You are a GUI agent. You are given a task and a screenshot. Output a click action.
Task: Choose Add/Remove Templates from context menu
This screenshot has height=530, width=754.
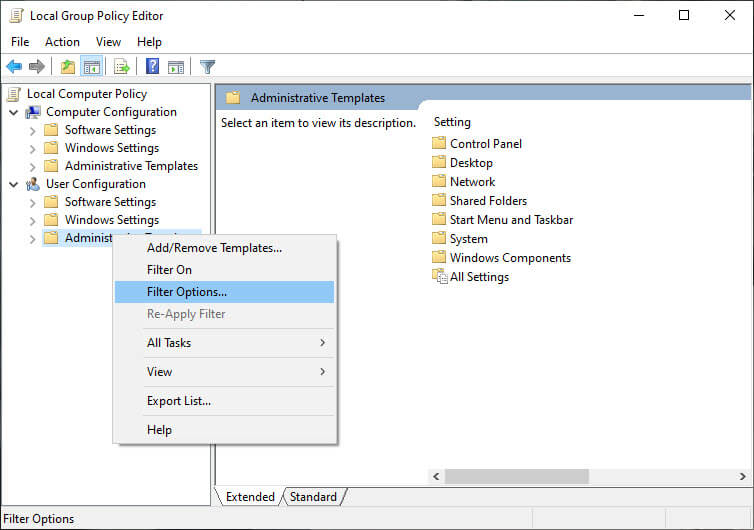click(225, 248)
